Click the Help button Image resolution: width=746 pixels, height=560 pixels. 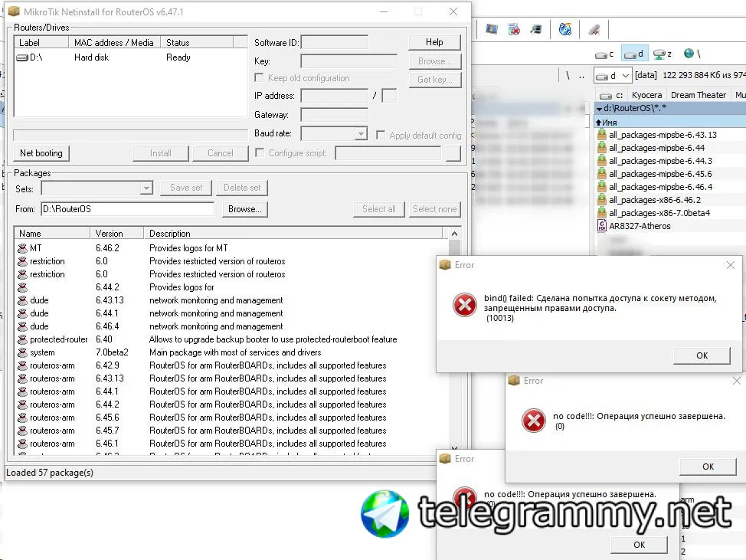(434, 42)
